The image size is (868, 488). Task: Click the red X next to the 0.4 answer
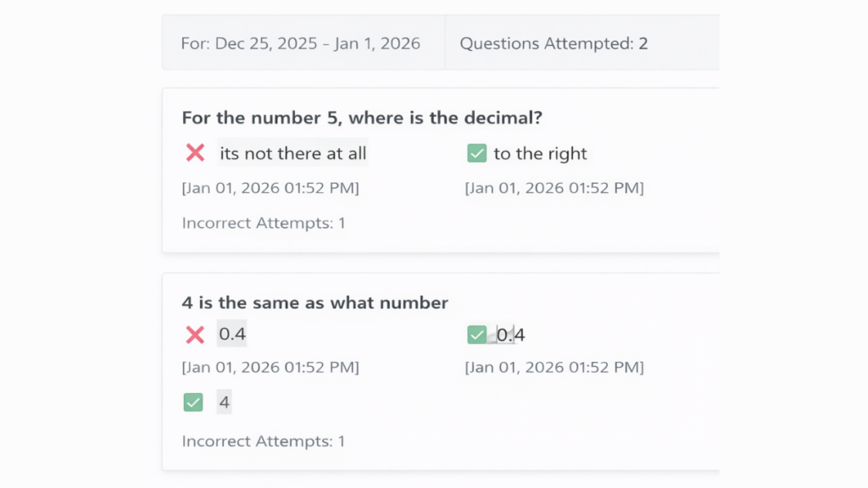click(x=195, y=335)
